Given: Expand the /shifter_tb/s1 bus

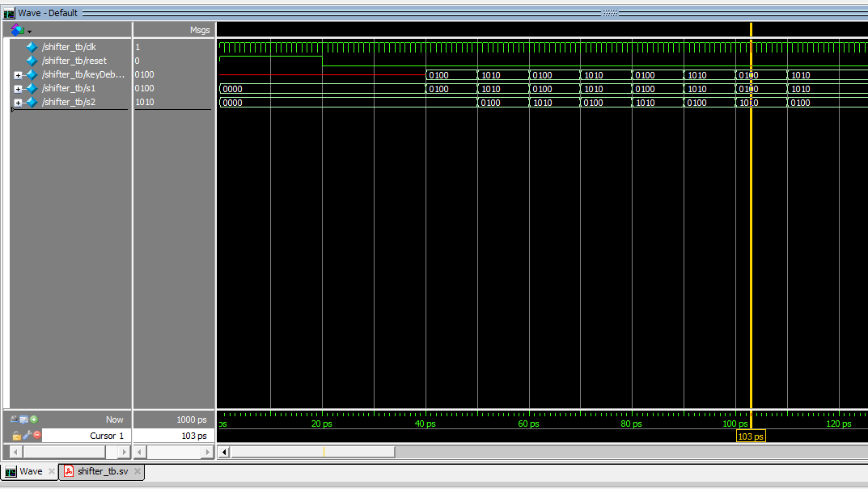Looking at the screenshot, I should [18, 89].
